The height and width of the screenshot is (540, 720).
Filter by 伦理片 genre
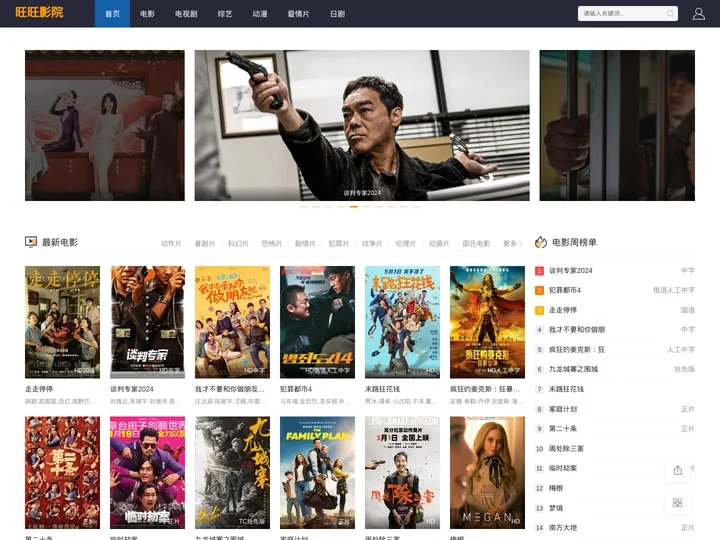click(405, 243)
